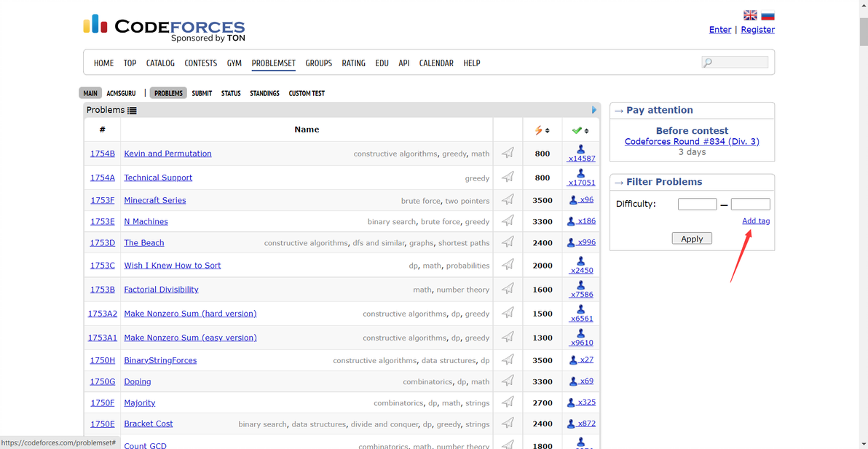Open the CONTESTS menu item
Image resolution: width=868 pixels, height=449 pixels.
[x=200, y=63]
